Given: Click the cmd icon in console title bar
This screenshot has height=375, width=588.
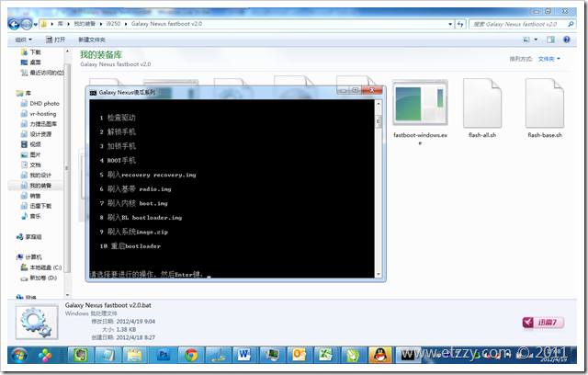Looking at the screenshot, I should tap(93, 92).
